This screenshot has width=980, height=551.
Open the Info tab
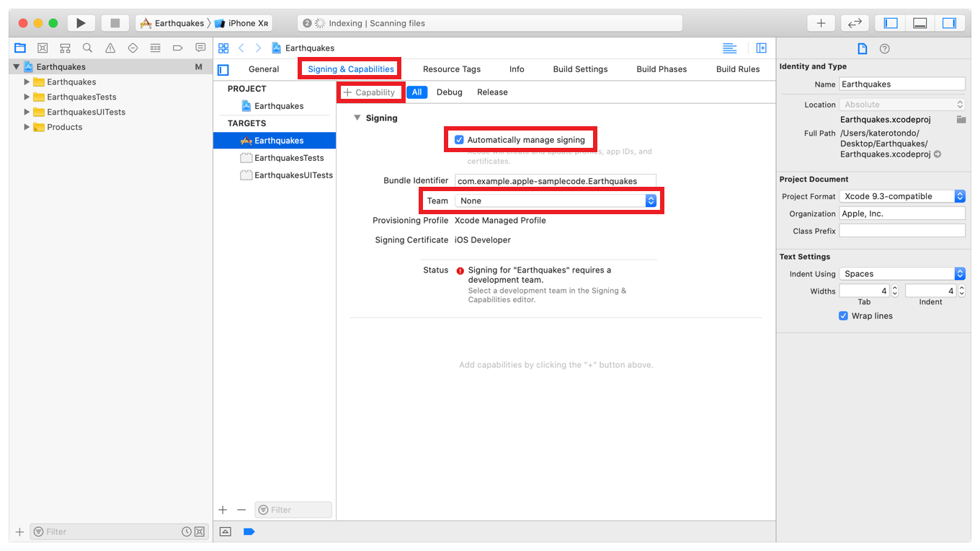517,69
